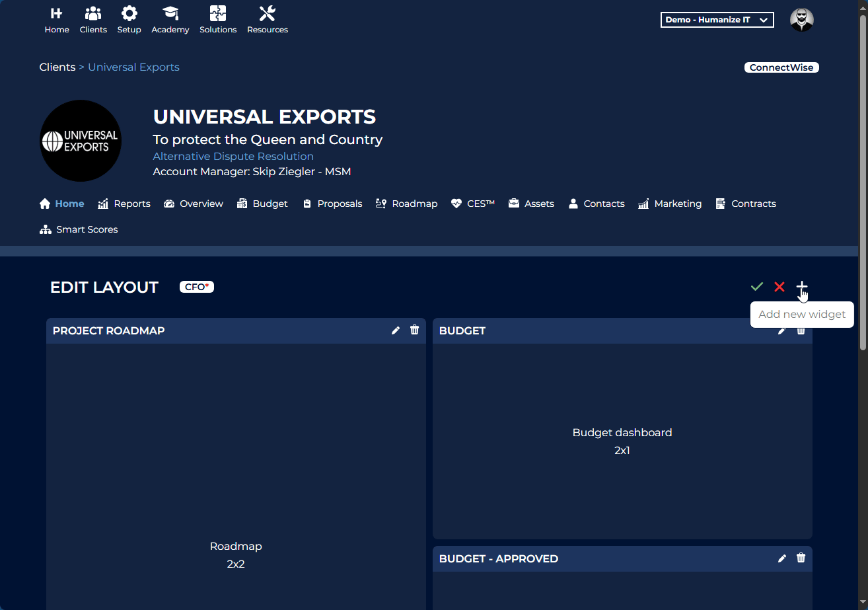Open the Solutions puzzle menu
The height and width of the screenshot is (610, 868).
pyautogui.click(x=218, y=20)
